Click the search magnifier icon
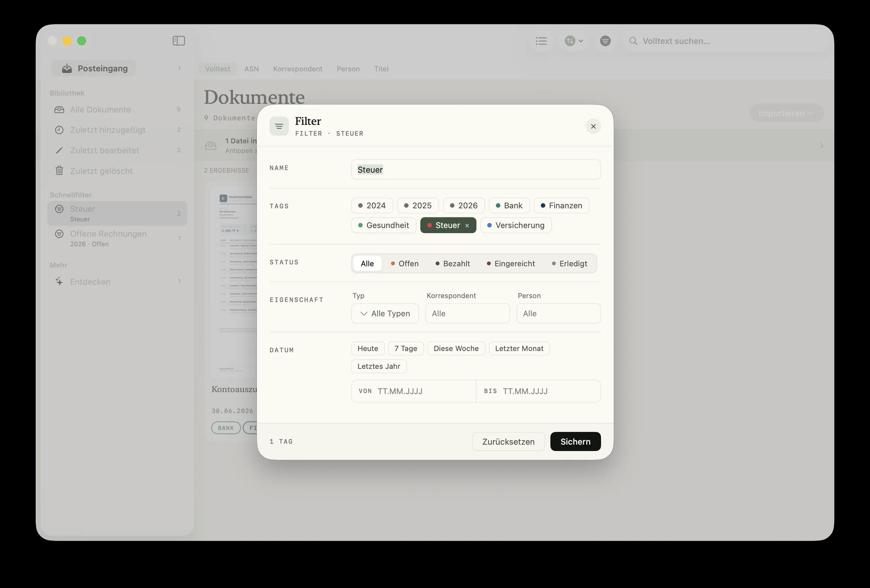This screenshot has height=588, width=870. pos(633,41)
